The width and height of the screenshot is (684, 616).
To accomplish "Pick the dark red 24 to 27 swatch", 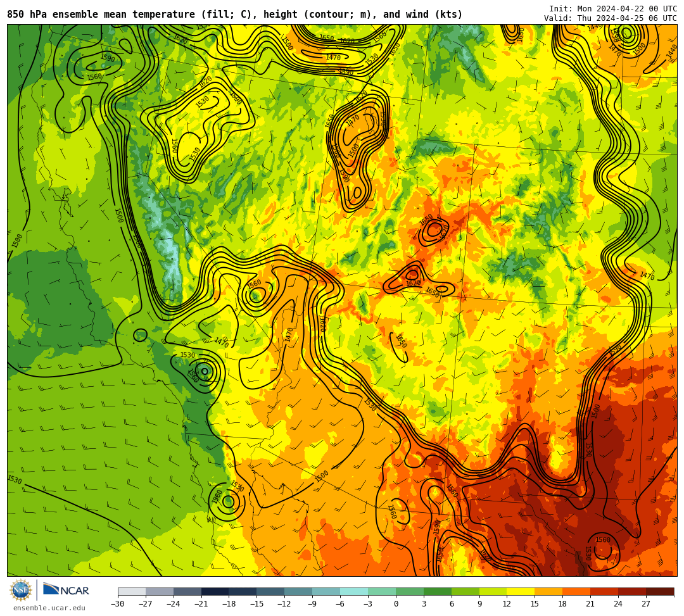I will click(633, 591).
